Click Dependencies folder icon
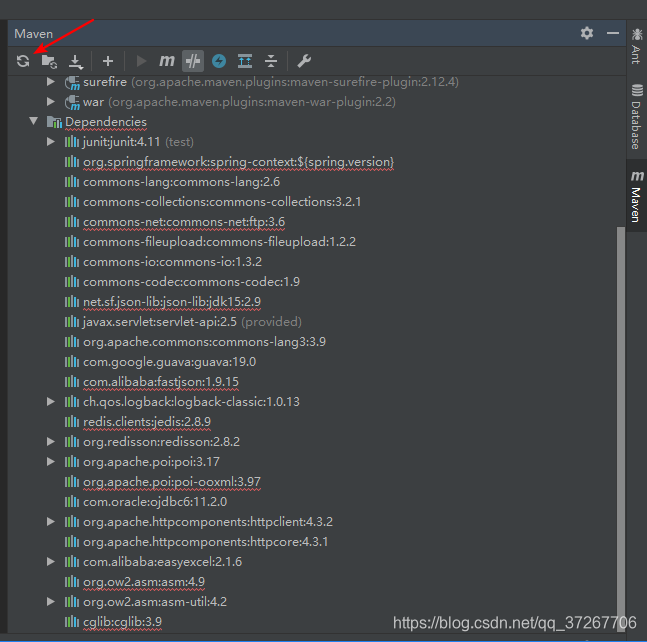 click(54, 122)
